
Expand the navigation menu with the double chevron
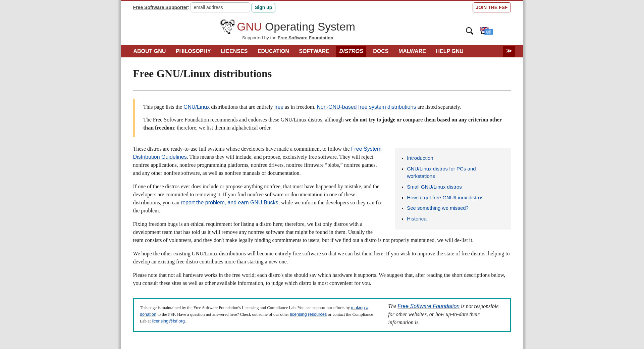(508, 51)
